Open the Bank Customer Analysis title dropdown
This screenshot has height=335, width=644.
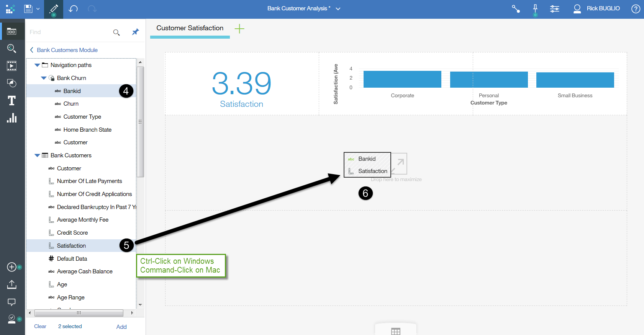(x=338, y=9)
